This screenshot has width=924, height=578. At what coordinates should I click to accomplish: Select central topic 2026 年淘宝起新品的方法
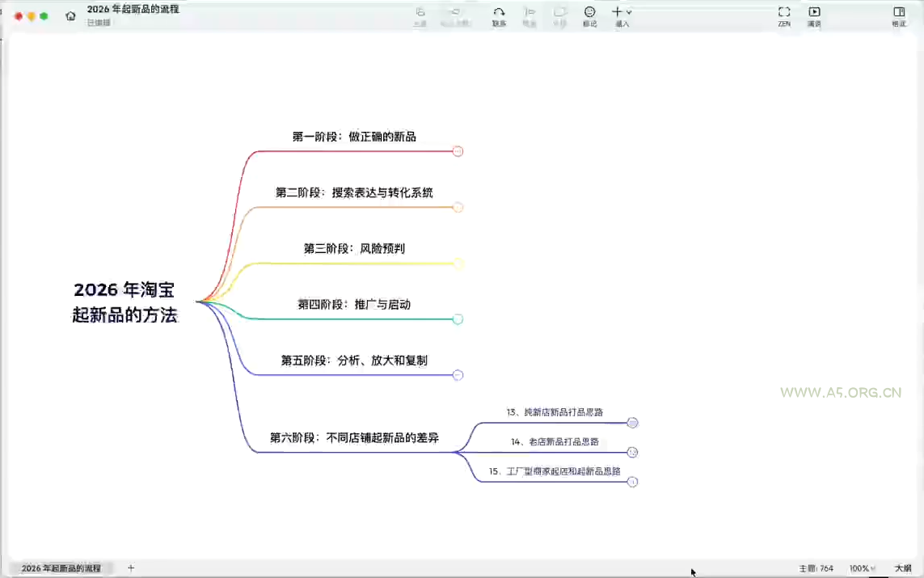(x=124, y=302)
